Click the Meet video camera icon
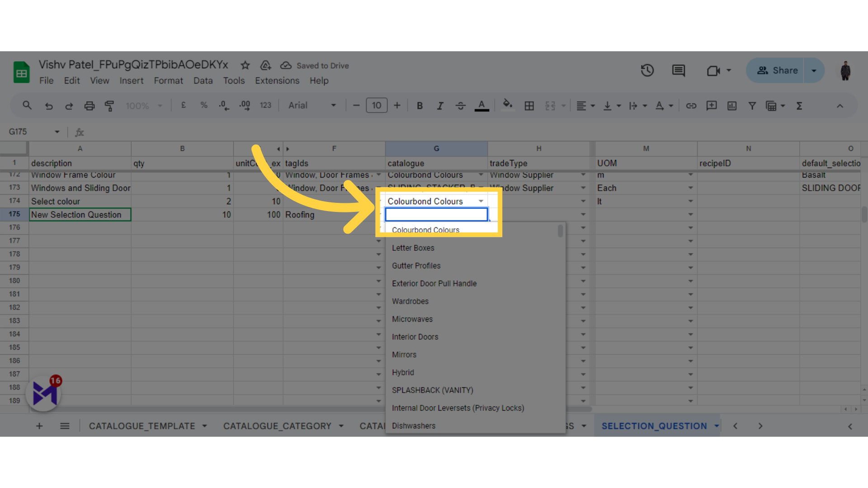 (713, 70)
